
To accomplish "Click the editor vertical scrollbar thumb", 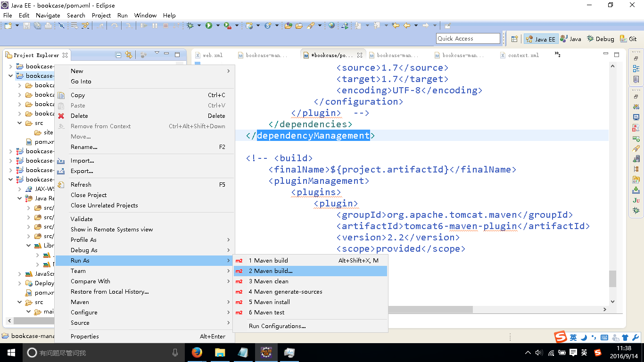I will 612,279.
